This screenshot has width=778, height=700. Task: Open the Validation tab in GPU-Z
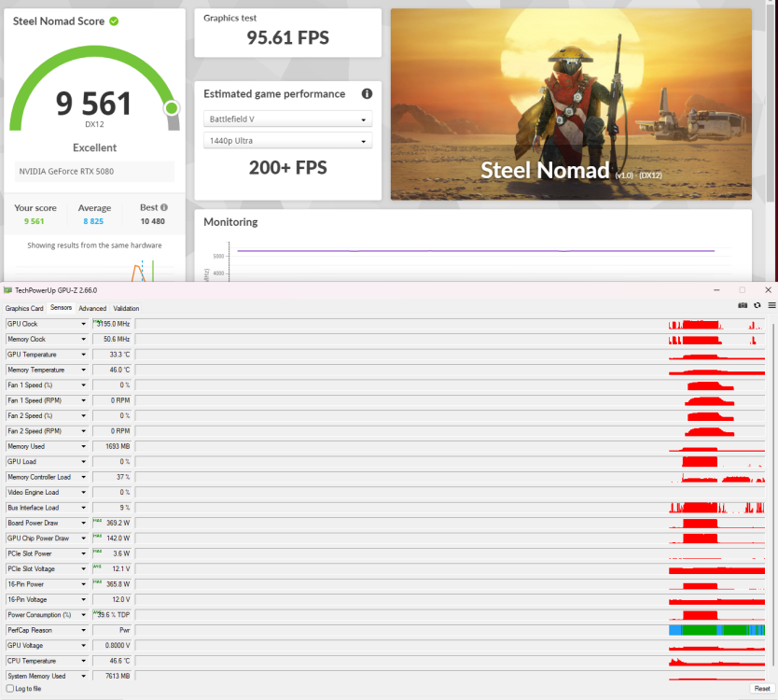126,308
